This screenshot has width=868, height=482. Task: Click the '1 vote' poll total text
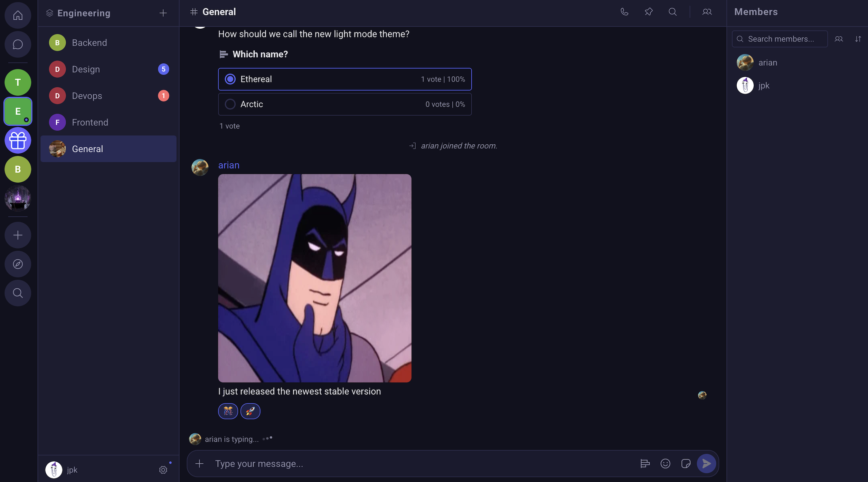point(229,126)
